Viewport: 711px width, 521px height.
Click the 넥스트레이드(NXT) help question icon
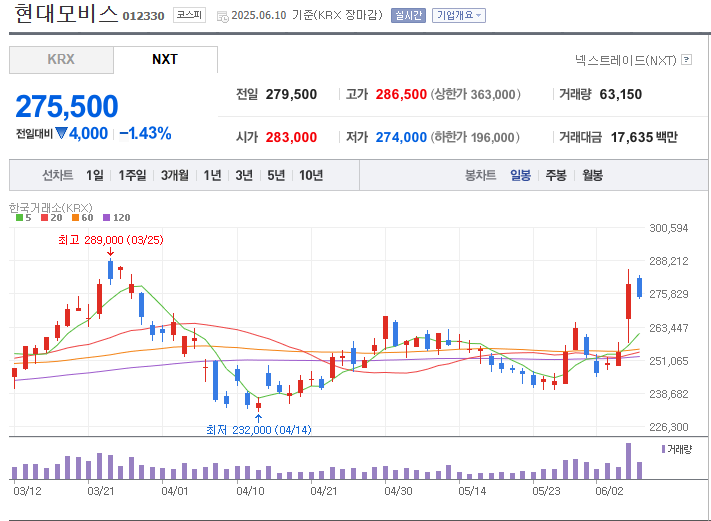pos(687,59)
